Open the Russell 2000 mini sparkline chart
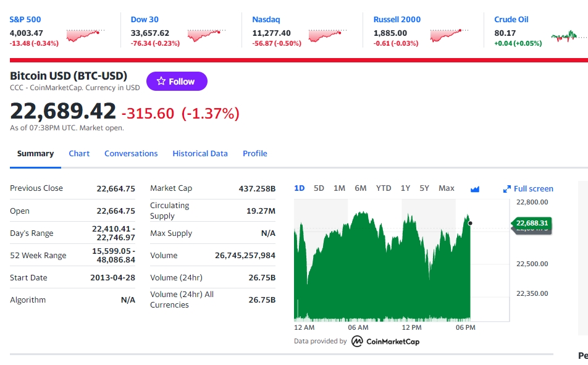The image size is (588, 365). point(449,35)
